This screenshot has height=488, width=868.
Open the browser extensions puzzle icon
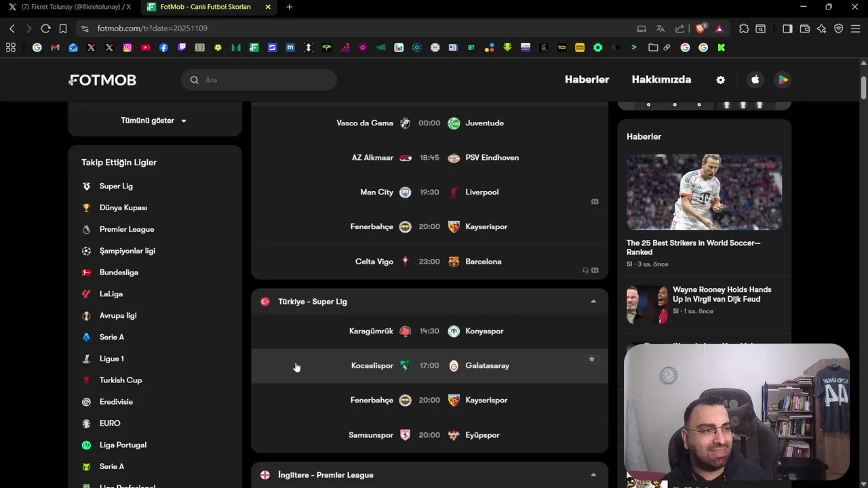click(x=744, y=28)
